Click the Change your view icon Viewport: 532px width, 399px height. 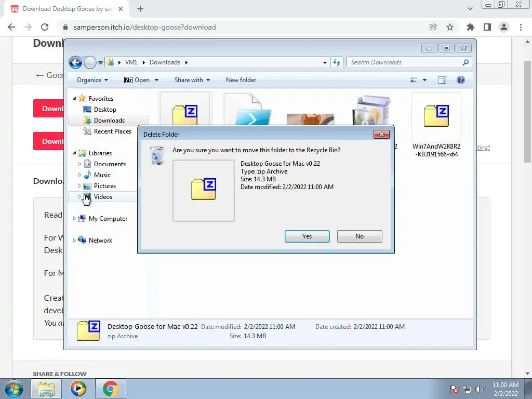point(414,80)
